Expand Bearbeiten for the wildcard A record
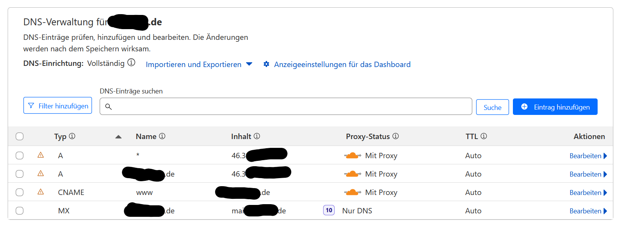 [588, 156]
